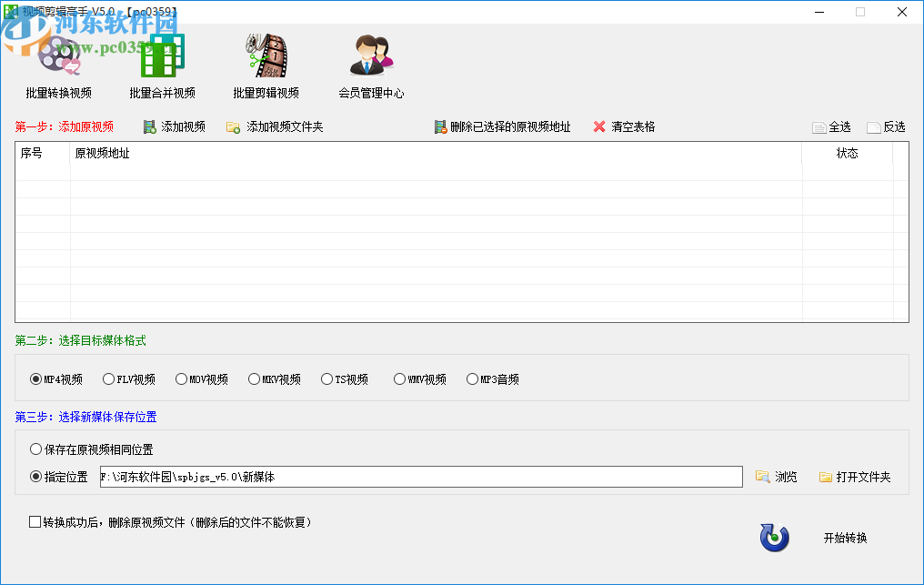Select the WMV视频 format option
This screenshot has width=924, height=585.
click(398, 378)
